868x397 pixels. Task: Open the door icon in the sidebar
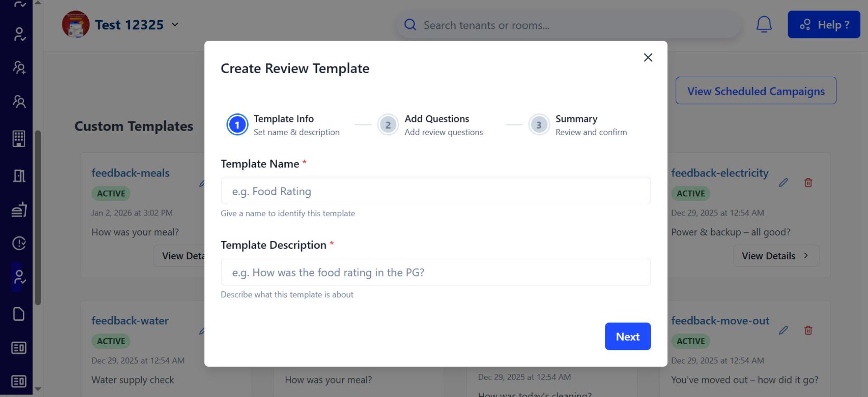pyautogui.click(x=19, y=176)
